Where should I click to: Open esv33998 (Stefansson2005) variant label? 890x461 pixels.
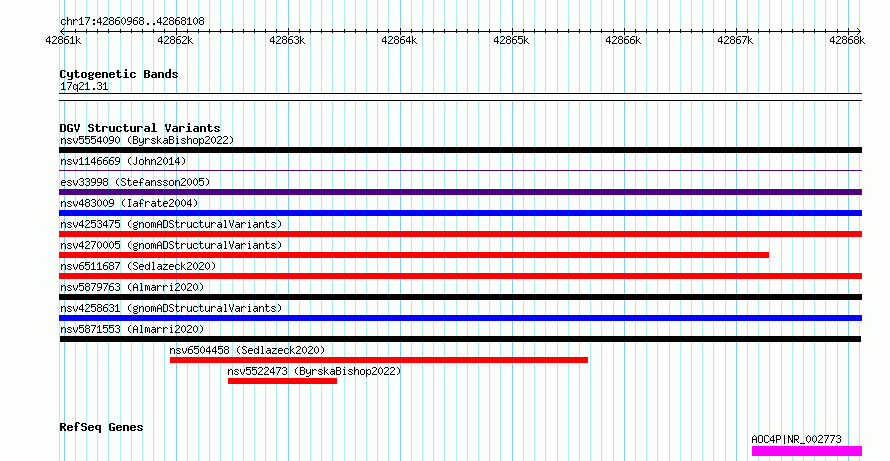135,182
